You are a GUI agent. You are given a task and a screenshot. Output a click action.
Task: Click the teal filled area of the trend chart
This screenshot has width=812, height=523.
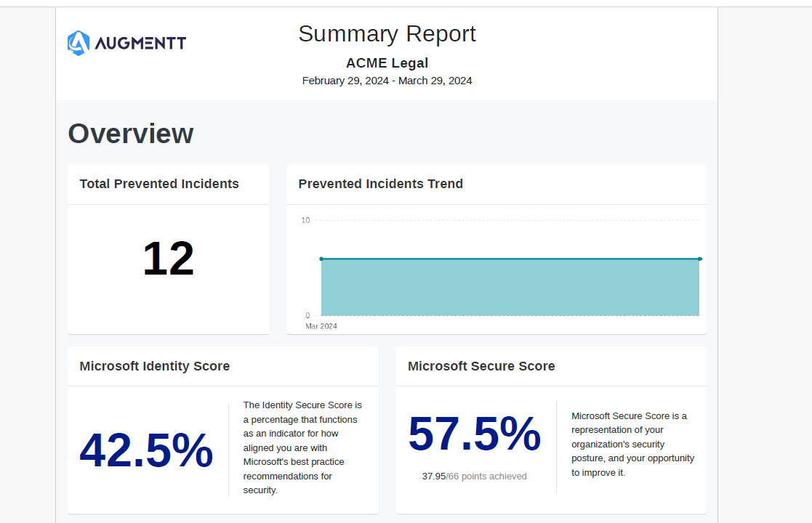coord(509,288)
